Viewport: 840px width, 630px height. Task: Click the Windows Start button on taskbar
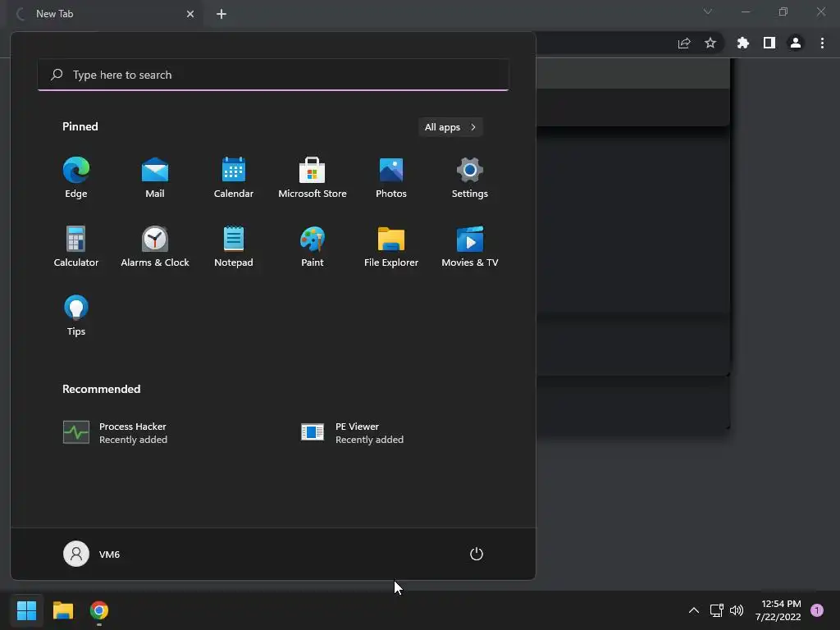coord(26,610)
